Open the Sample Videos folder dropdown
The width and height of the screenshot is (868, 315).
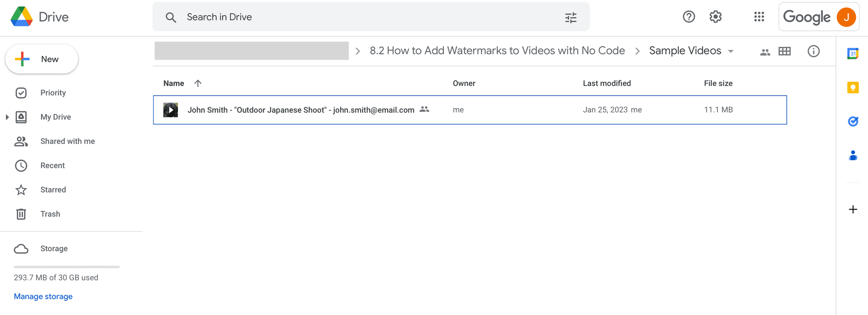[731, 51]
